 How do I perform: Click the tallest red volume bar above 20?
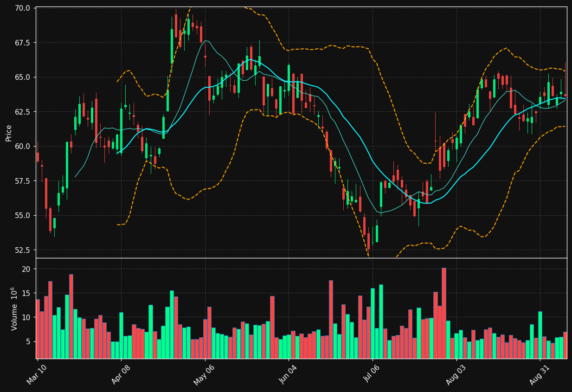click(444, 313)
